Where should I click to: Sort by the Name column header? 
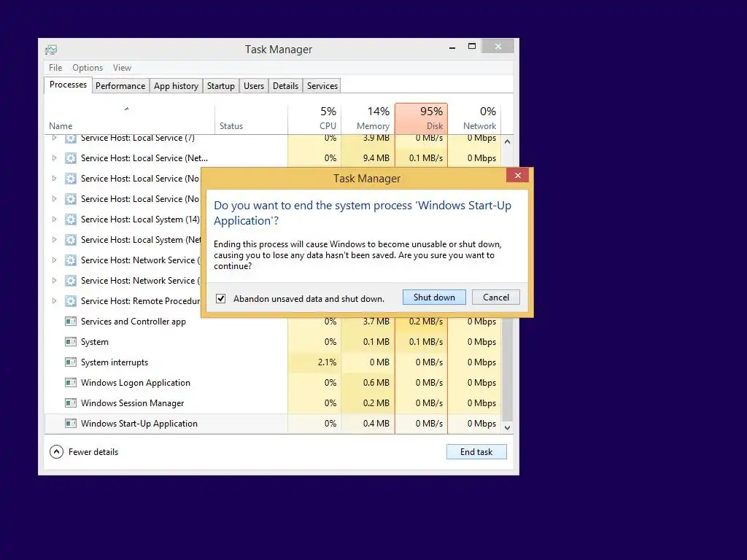130,119
